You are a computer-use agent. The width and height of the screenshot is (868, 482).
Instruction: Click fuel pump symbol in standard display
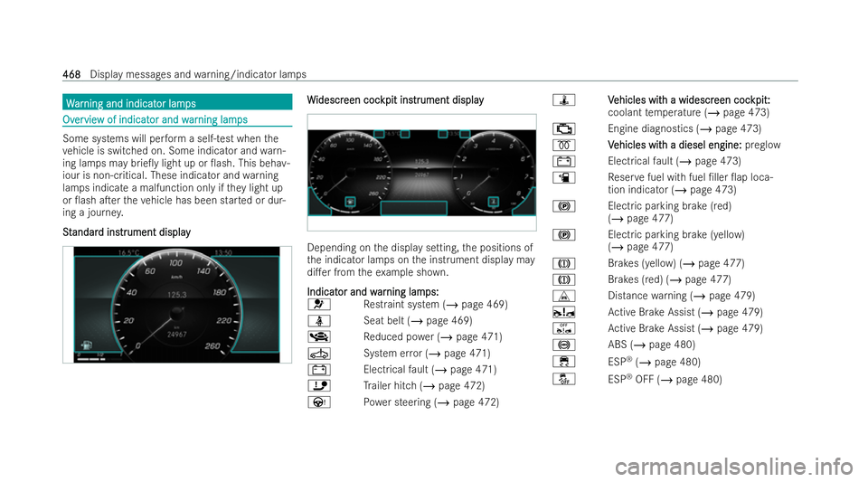[x=87, y=345]
